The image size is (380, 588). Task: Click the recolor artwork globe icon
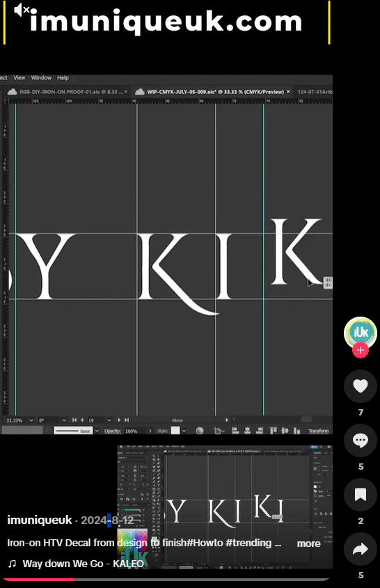[200, 431]
